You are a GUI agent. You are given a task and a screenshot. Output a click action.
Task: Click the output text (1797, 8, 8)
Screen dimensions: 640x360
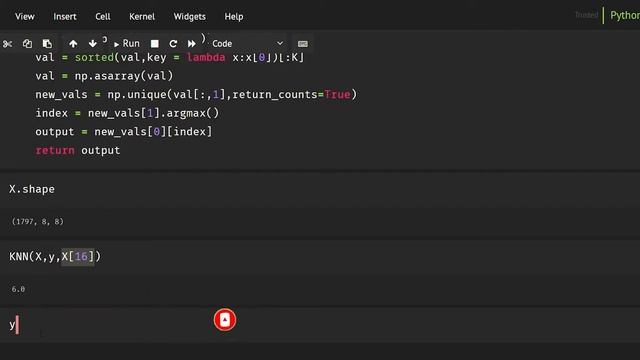tap(38, 222)
